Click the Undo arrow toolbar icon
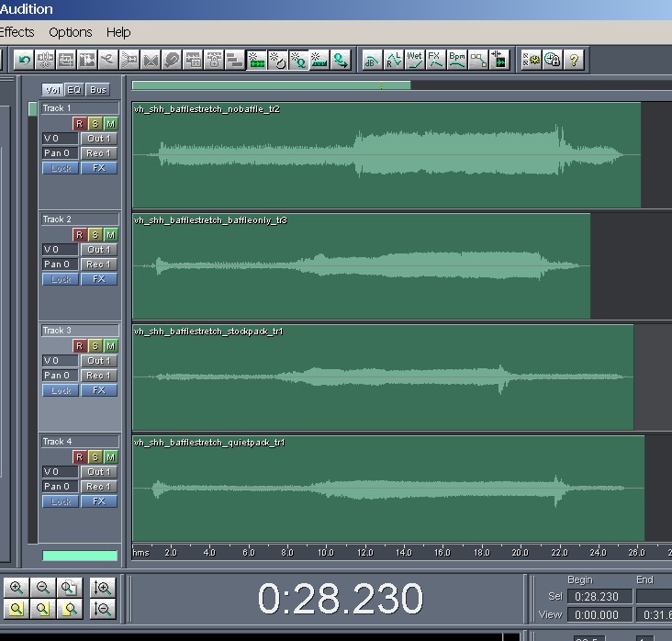The image size is (672, 641). (x=25, y=61)
